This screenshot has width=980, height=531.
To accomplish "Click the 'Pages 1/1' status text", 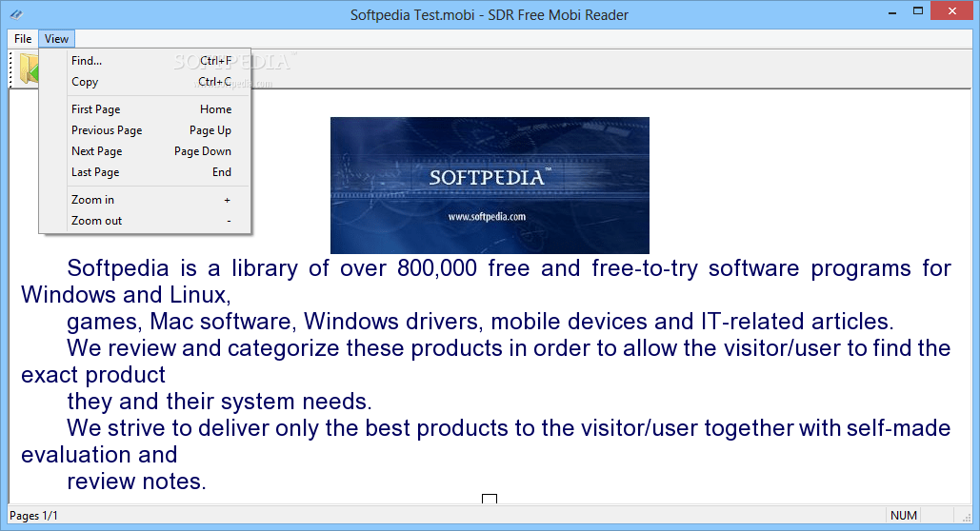I will [33, 516].
